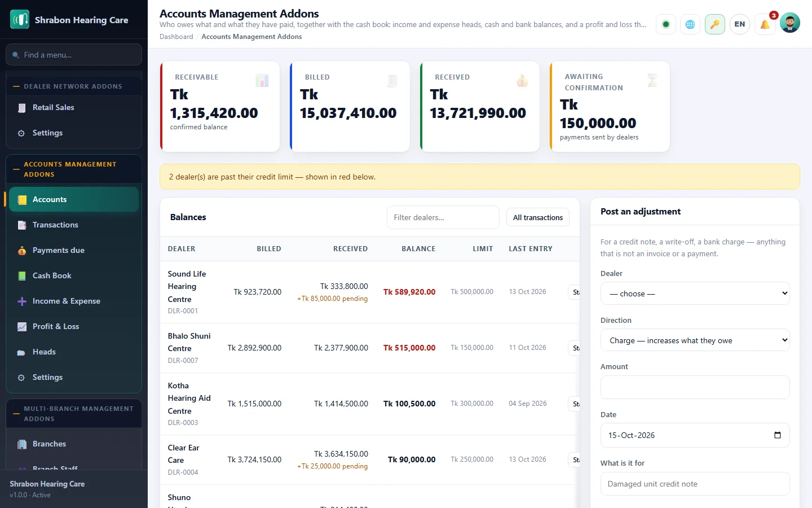
Task: Open Transactions from the sidebar
Action: [74, 225]
